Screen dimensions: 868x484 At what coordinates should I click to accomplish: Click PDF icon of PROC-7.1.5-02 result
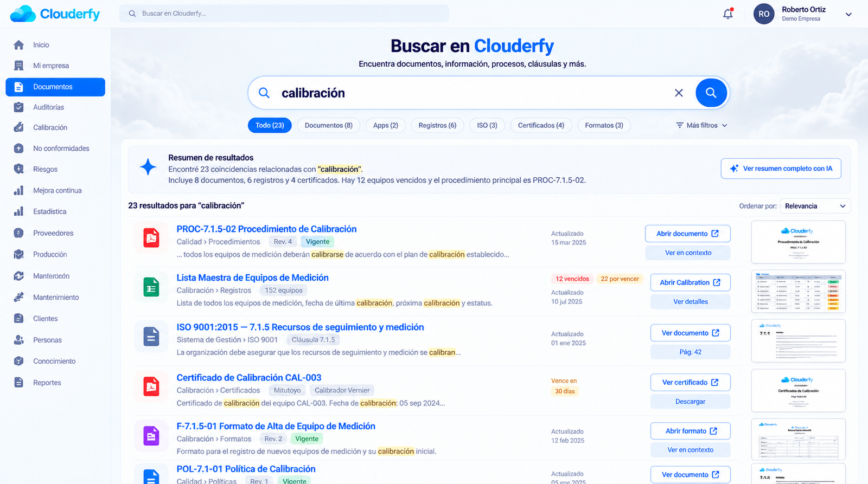tap(151, 238)
